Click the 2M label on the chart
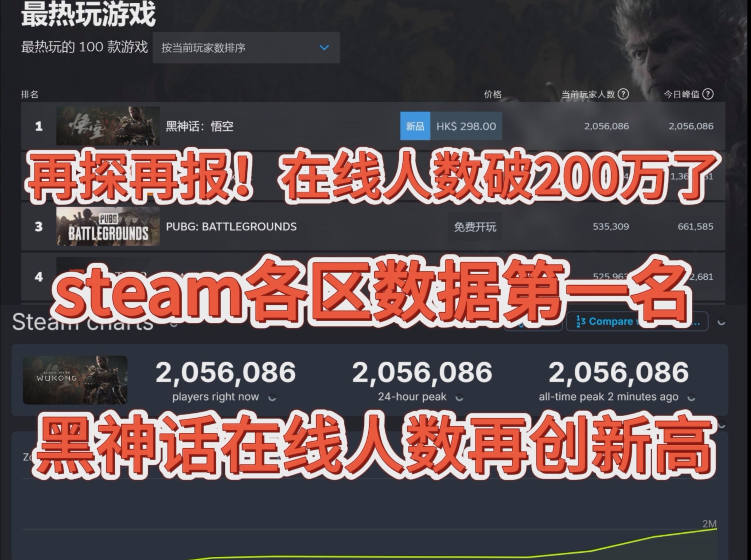 [709, 524]
